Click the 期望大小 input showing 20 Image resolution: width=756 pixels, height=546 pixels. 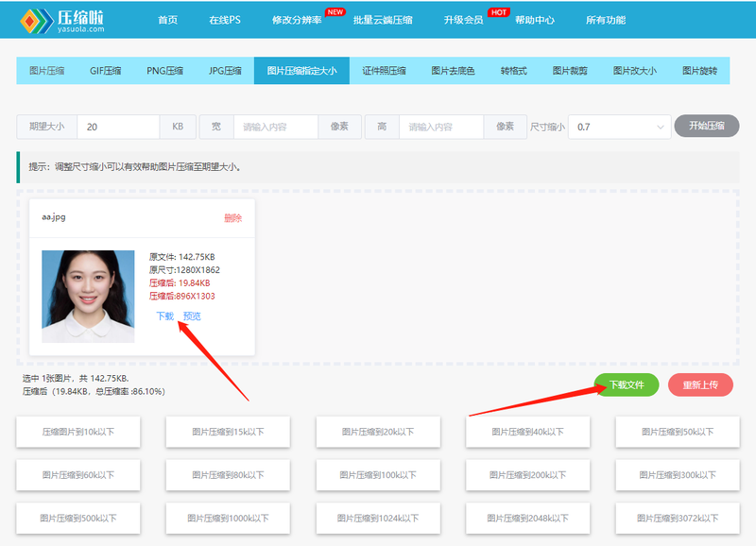click(x=118, y=127)
